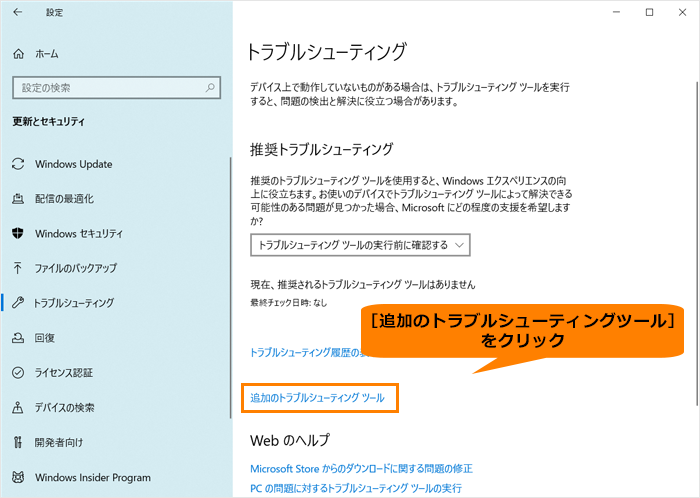Click the Windows Update sync icon
Image resolution: width=700 pixels, height=498 pixels.
coord(18,164)
